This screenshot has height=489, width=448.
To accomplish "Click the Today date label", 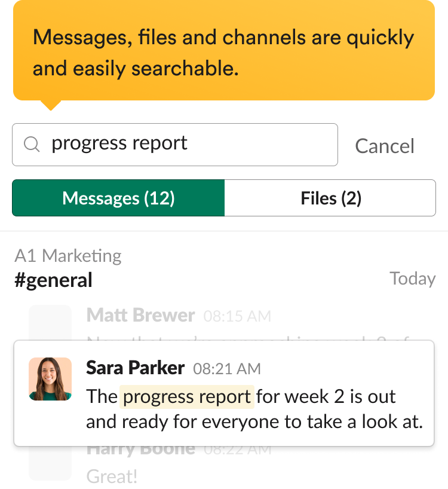I will point(413,279).
